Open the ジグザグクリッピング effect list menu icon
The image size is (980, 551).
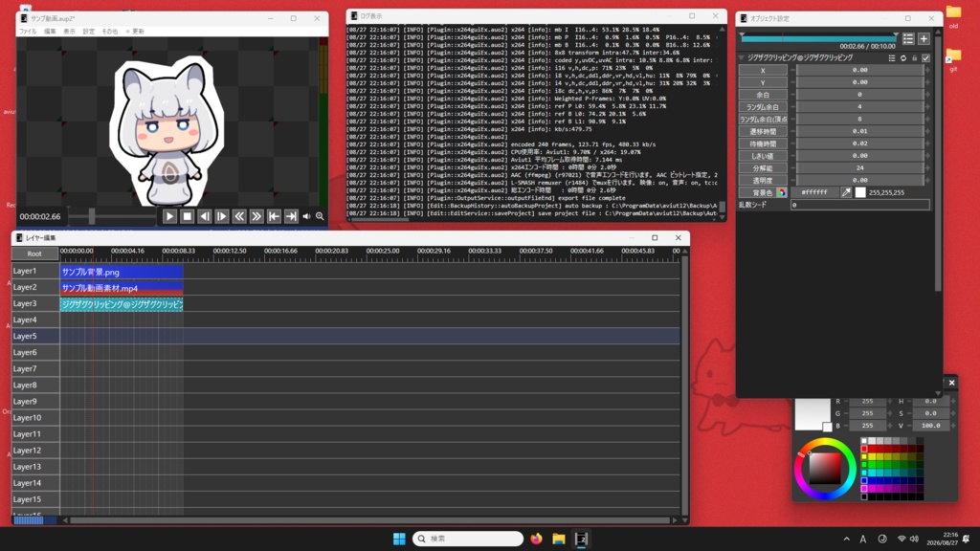tap(892, 58)
